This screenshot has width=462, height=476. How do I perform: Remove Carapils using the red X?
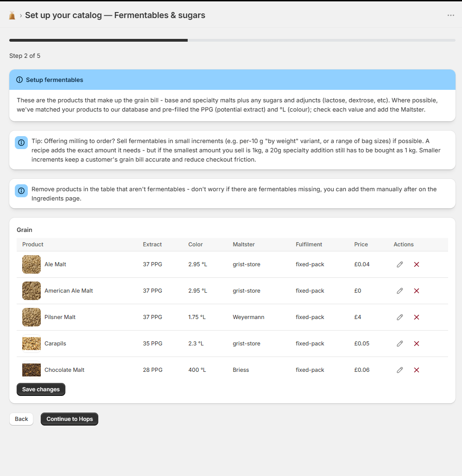(417, 344)
